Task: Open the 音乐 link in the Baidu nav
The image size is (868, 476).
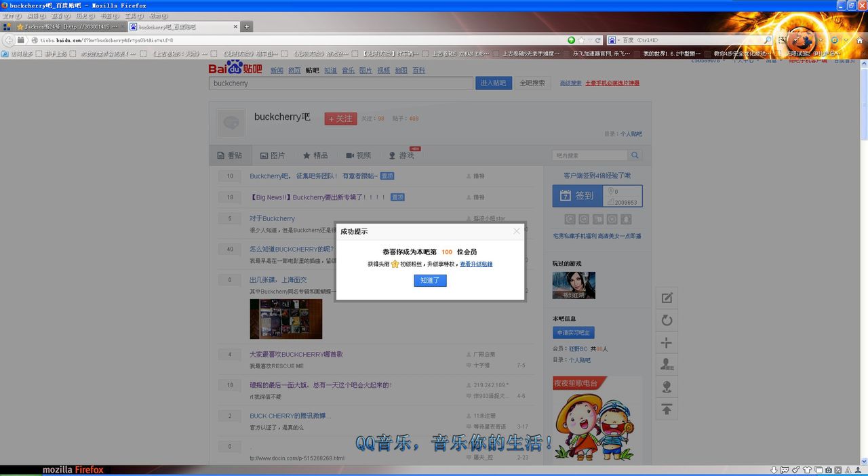Action: pos(348,71)
